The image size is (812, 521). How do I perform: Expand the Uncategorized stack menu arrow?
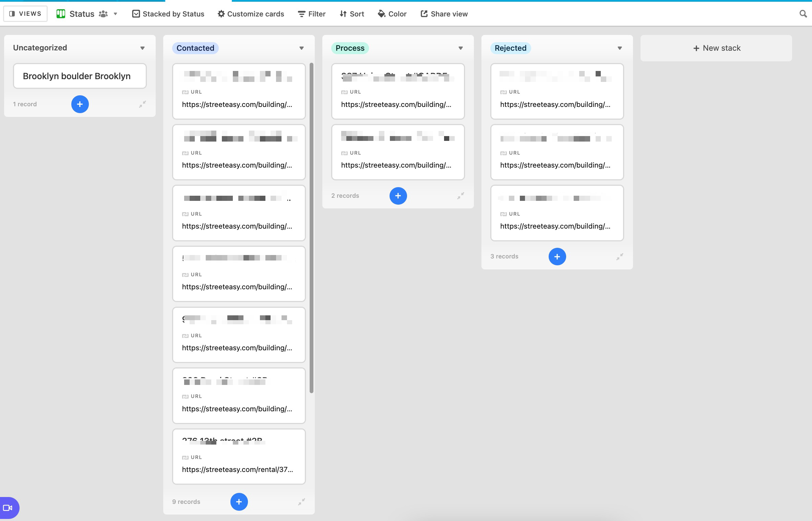(x=142, y=48)
